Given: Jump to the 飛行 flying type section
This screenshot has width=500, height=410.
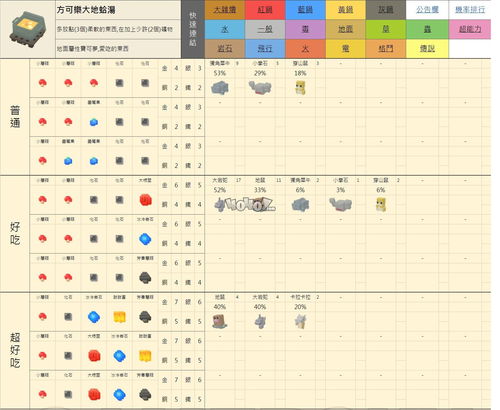Looking at the screenshot, I should tap(265, 49).
